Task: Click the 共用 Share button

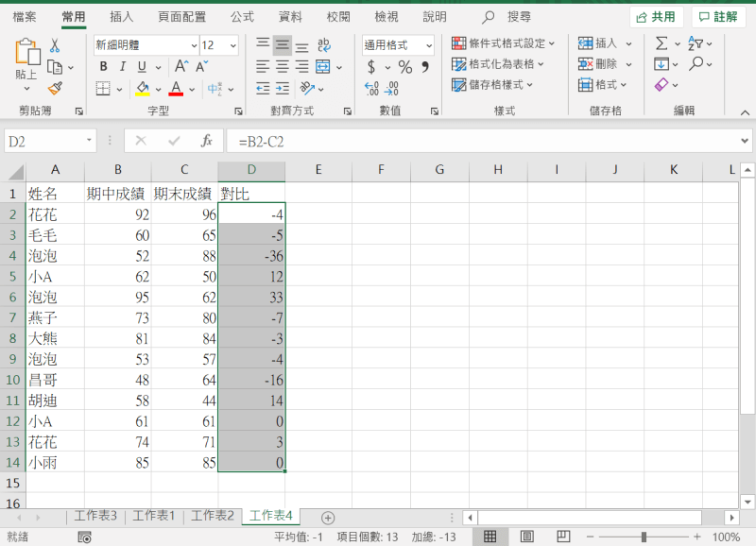Action: tap(656, 17)
